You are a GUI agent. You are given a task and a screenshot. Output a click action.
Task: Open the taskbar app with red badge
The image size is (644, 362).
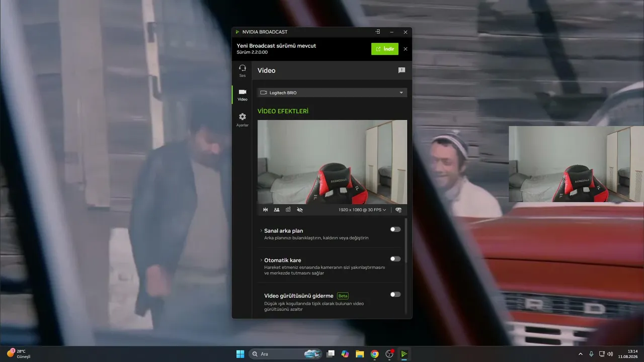tap(389, 354)
